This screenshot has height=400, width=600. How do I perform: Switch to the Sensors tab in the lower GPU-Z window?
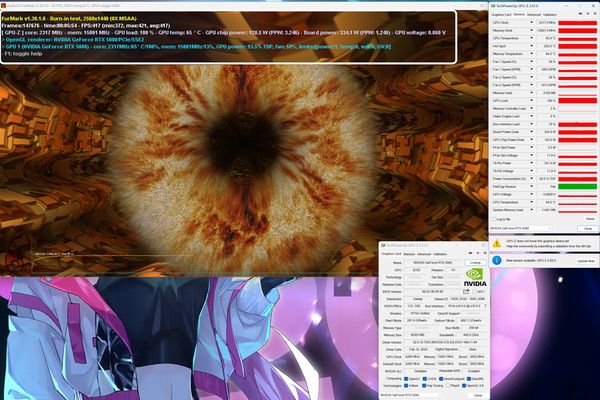[409, 254]
